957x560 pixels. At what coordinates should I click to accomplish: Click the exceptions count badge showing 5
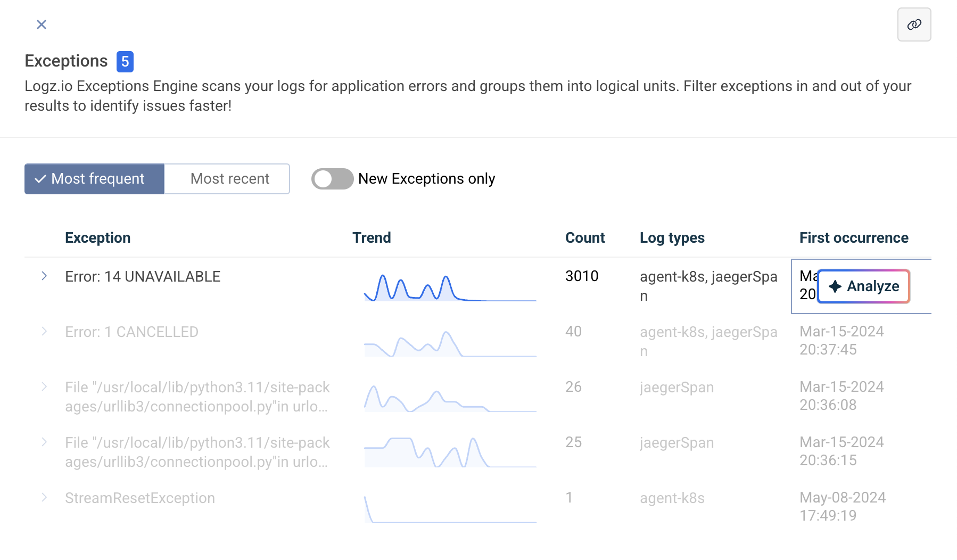coord(125,62)
